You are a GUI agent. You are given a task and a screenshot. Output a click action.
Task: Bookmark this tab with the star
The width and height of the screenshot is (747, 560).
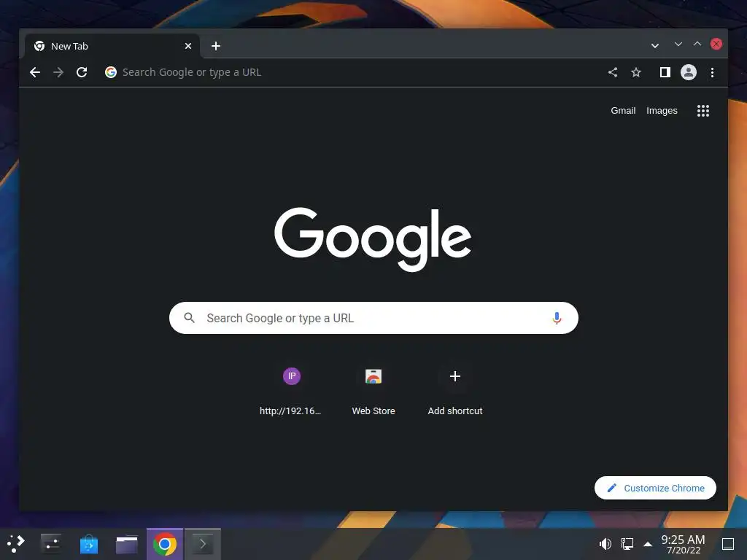click(x=636, y=72)
